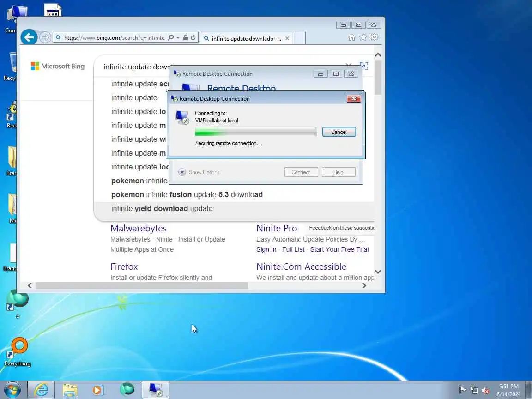Select the Everything desktop shortcut
This screenshot has height=399, width=532.
18,352
